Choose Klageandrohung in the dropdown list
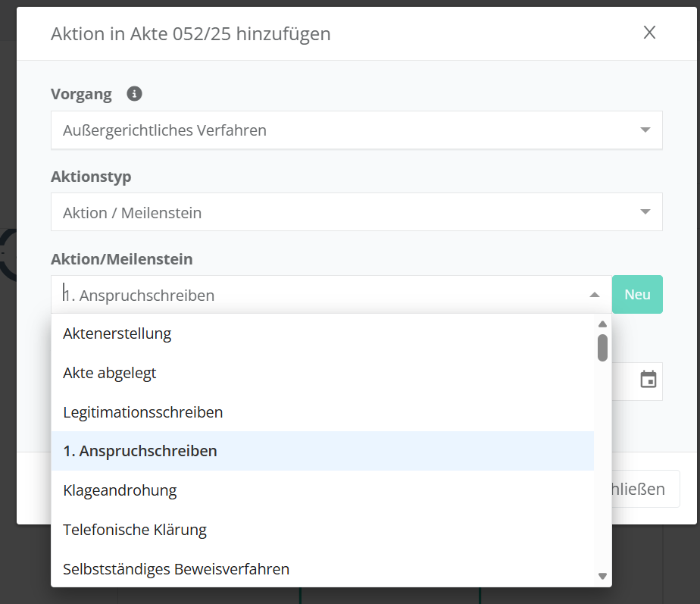Image resolution: width=700 pixels, height=604 pixels. (x=120, y=490)
